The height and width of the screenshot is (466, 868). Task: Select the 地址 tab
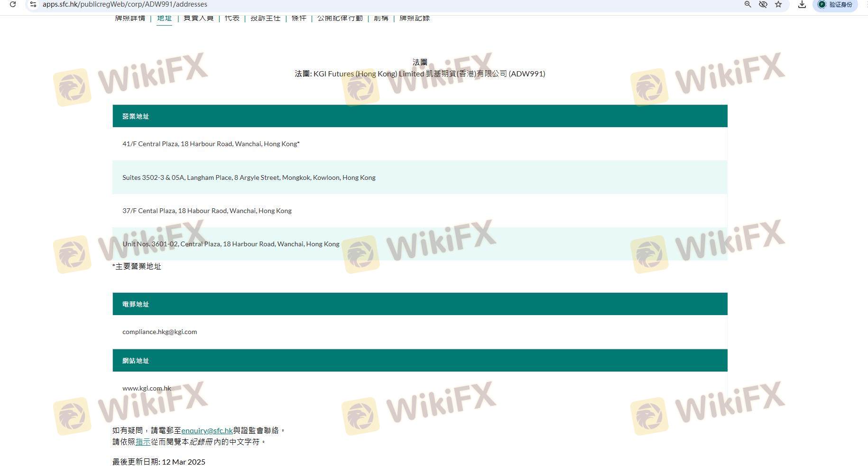point(164,18)
